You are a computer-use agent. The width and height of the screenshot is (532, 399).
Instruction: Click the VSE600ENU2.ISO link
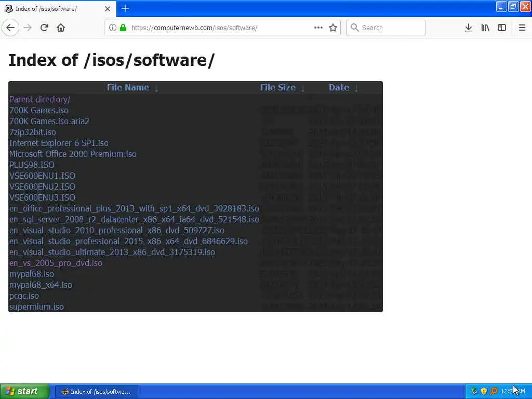tap(42, 187)
